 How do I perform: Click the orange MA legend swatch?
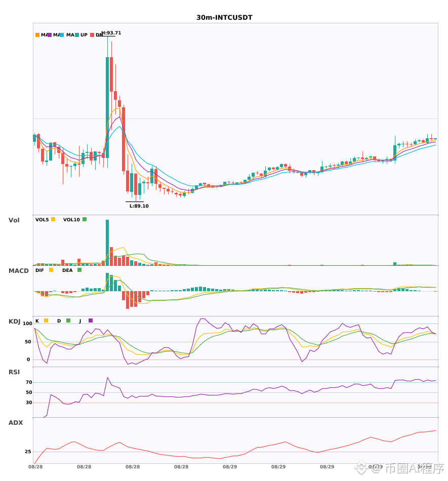(37, 35)
